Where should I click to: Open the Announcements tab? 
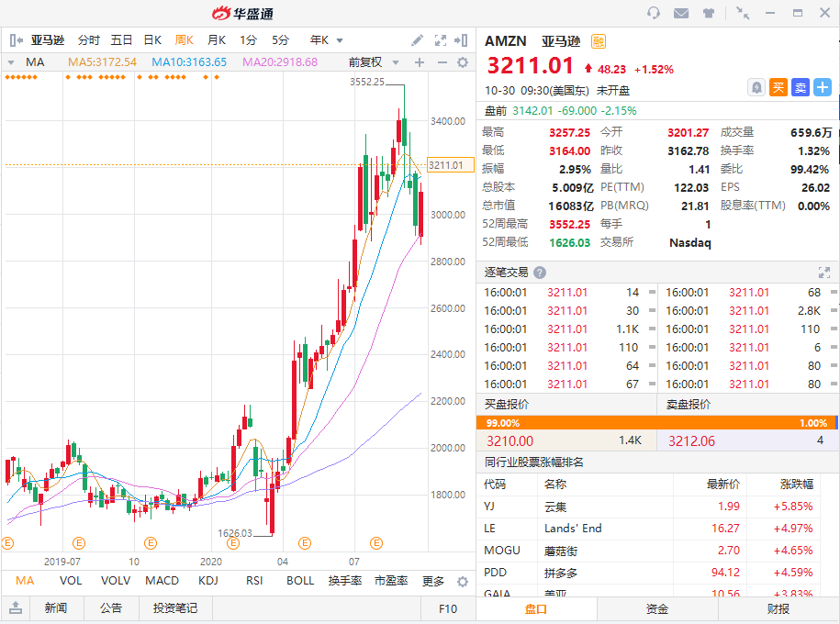[111, 607]
